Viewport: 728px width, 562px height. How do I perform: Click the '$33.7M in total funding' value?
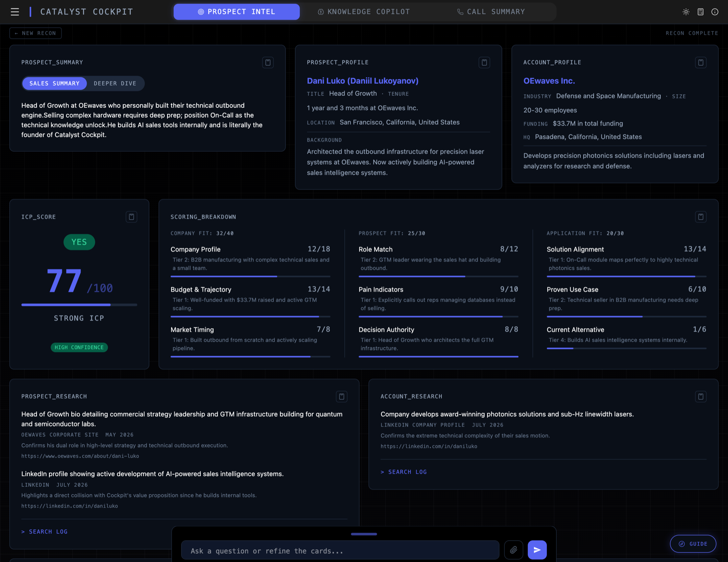pyautogui.click(x=588, y=123)
